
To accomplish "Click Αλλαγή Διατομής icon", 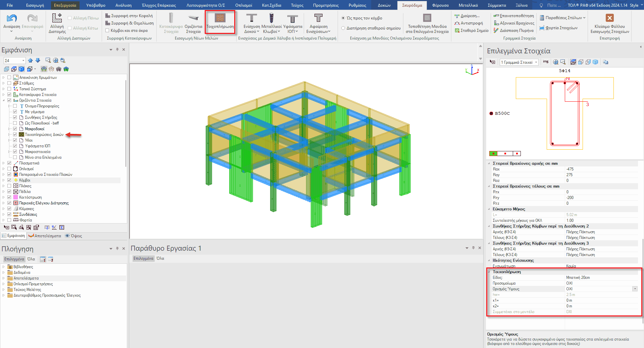I will 57,19.
